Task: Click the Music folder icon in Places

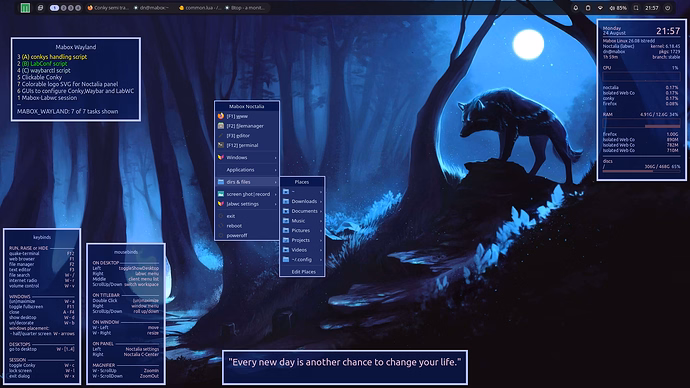Action: tap(286, 220)
